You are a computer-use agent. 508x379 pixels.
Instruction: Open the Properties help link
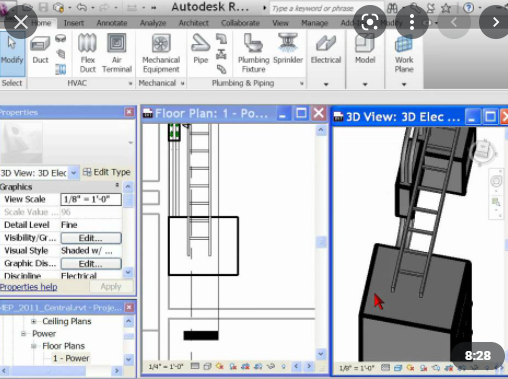tap(28, 287)
